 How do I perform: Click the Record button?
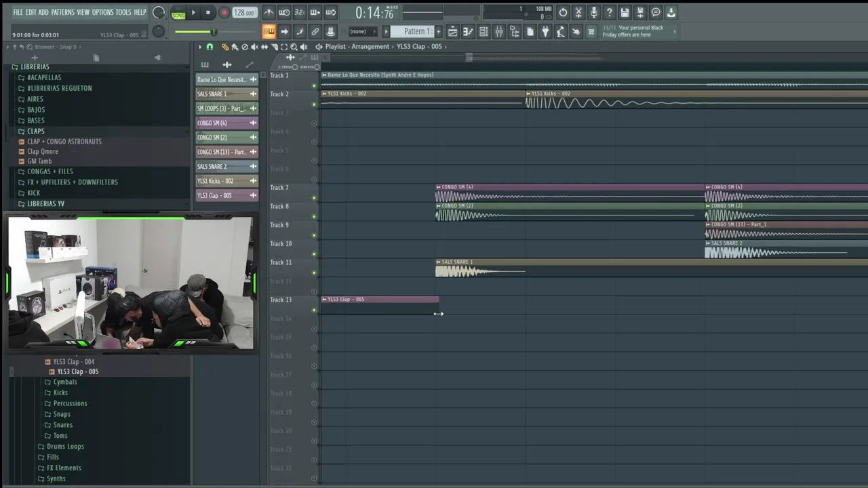224,12
